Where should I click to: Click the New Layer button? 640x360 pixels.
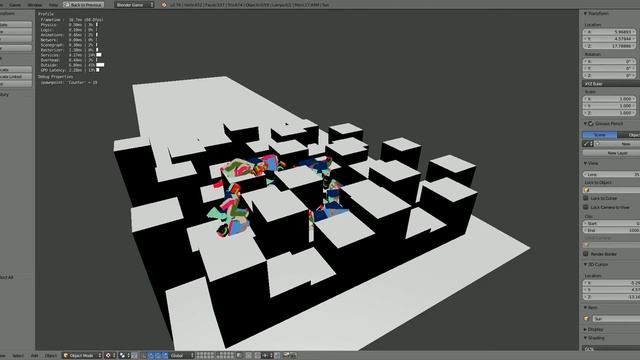pyautogui.click(x=611, y=153)
